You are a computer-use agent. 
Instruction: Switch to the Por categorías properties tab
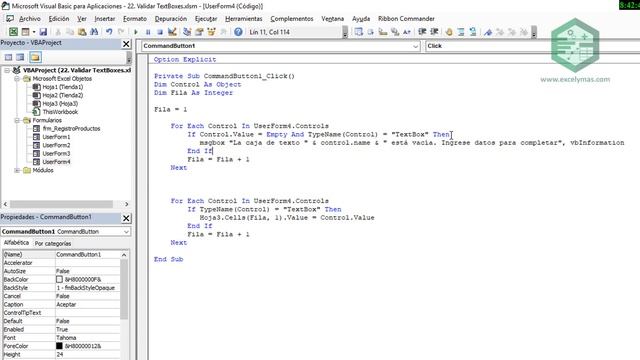pyautogui.click(x=53, y=243)
